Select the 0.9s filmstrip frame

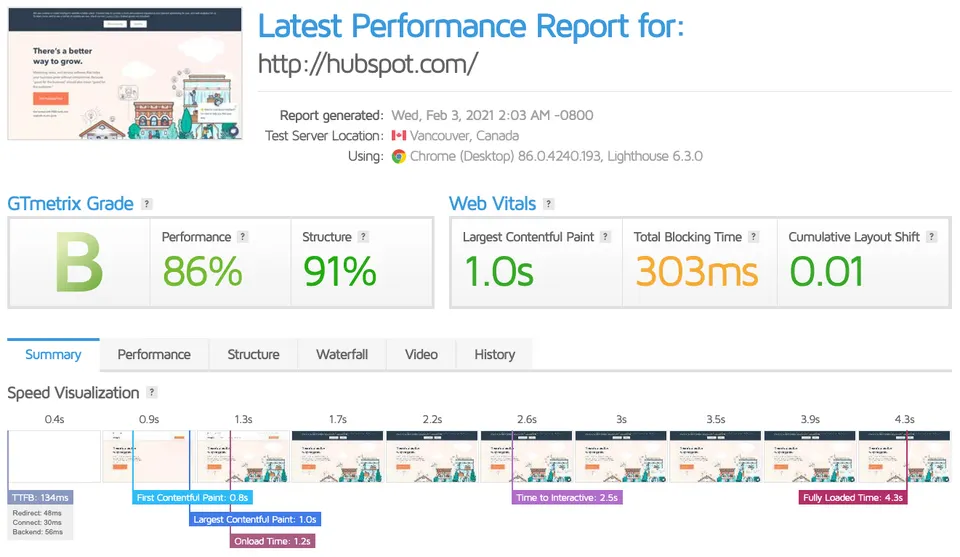148,457
